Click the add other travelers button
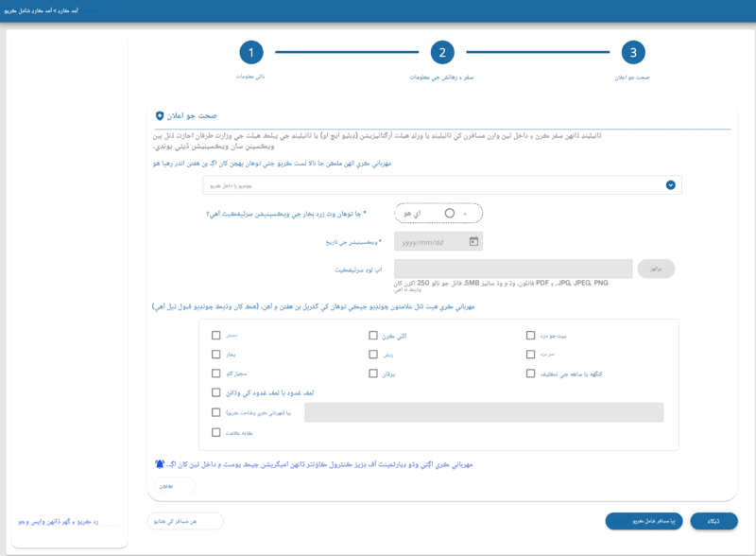Viewport: 756px width, 556px height. (644, 521)
